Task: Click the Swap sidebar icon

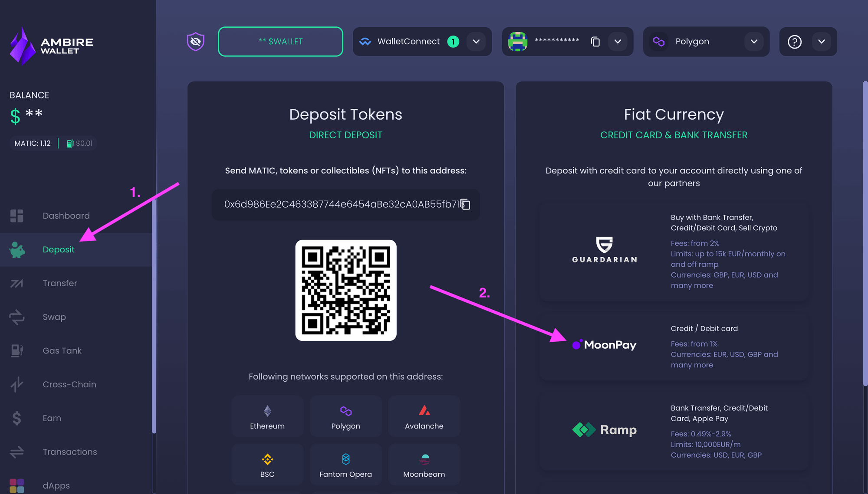Action: pos(16,317)
